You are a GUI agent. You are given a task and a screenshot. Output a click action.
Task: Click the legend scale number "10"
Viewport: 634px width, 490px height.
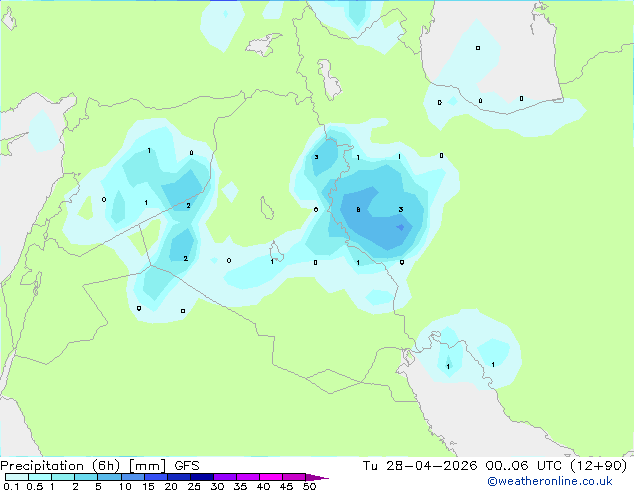125,486
